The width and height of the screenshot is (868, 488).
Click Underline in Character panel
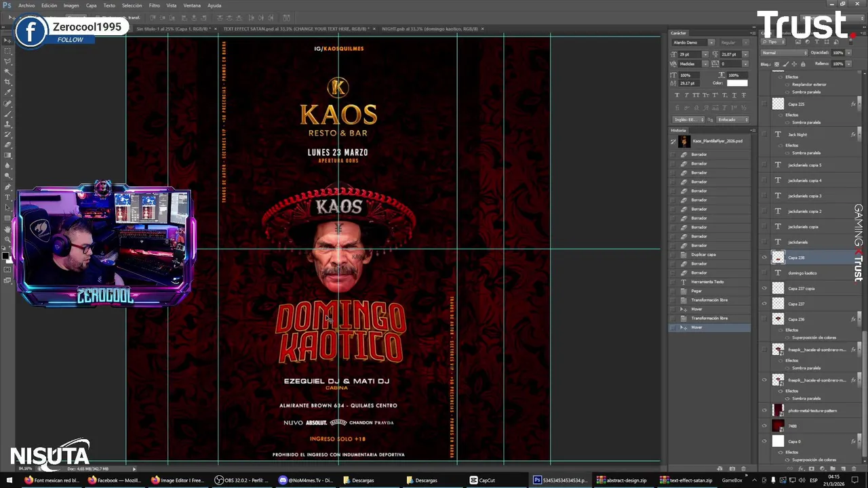(734, 95)
